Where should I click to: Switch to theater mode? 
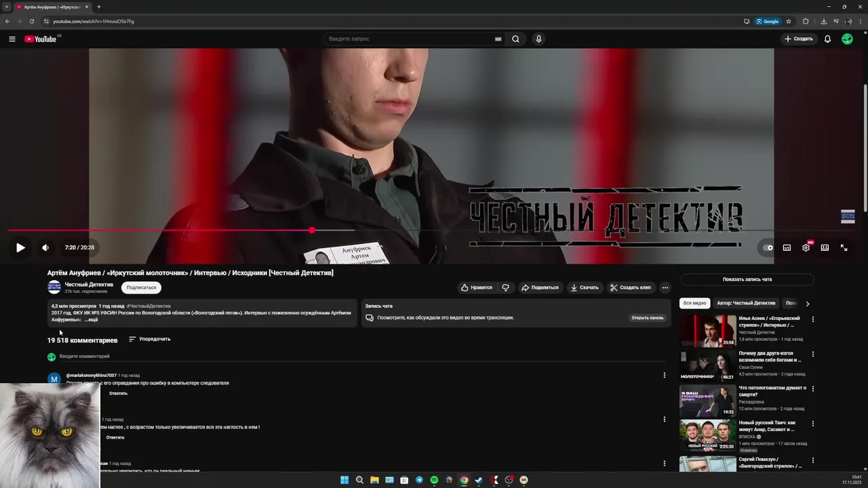click(x=825, y=247)
